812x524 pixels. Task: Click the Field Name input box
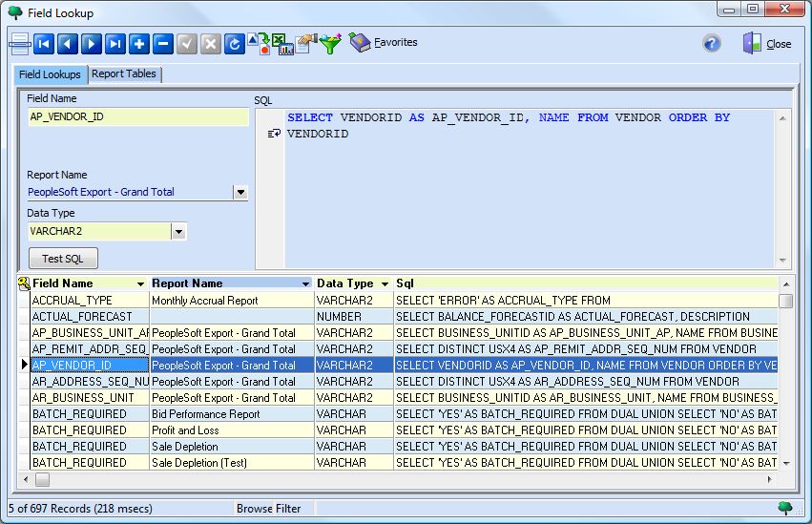pos(137,116)
